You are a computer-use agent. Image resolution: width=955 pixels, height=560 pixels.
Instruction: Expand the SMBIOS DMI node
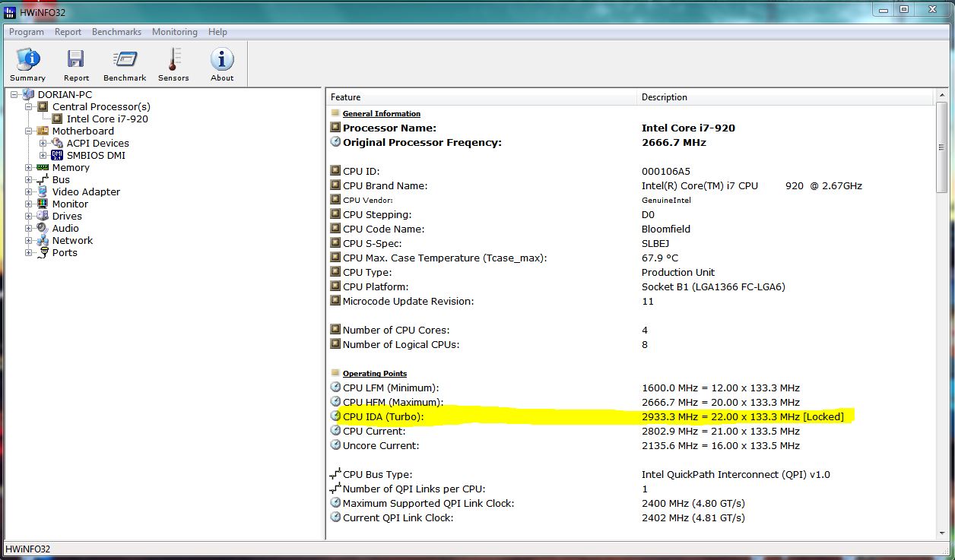43,155
